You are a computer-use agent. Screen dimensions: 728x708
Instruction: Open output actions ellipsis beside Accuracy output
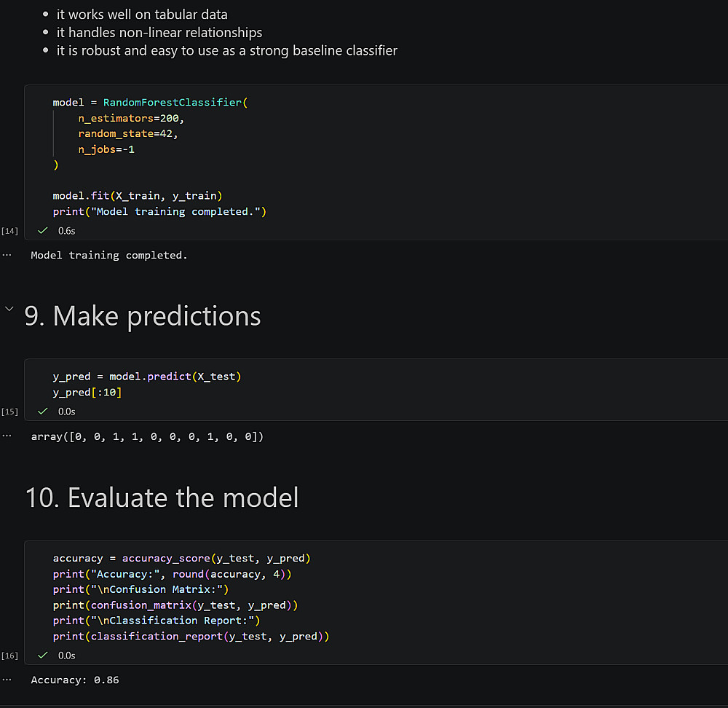[7, 680]
